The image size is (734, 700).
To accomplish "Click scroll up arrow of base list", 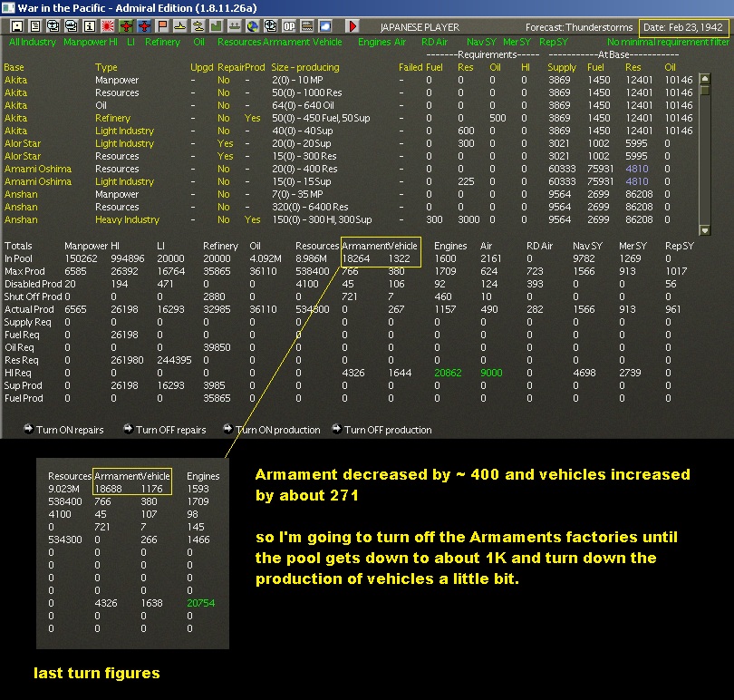I will tap(704, 79).
